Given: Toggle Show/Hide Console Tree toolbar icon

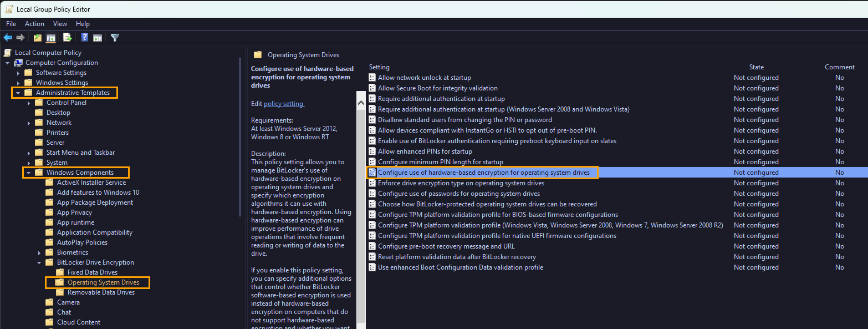Looking at the screenshot, I should 51,38.
